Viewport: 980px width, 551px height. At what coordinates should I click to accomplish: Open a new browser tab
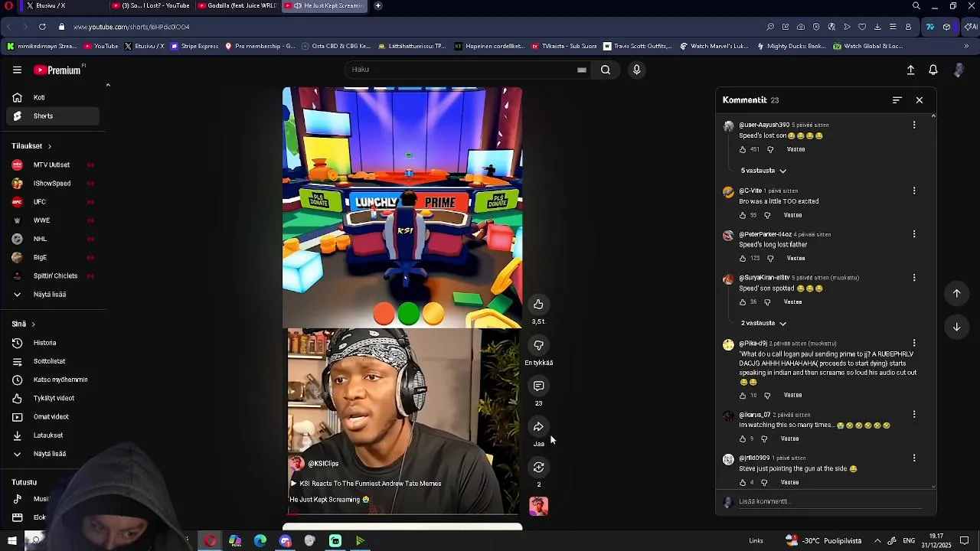point(378,5)
